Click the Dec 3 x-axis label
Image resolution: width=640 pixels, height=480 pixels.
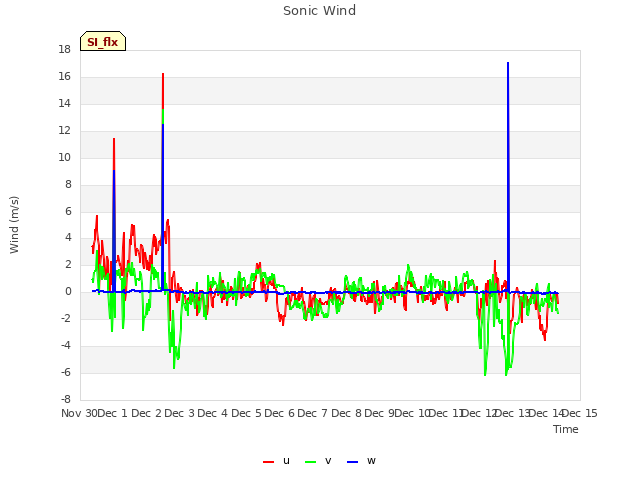click(x=180, y=413)
